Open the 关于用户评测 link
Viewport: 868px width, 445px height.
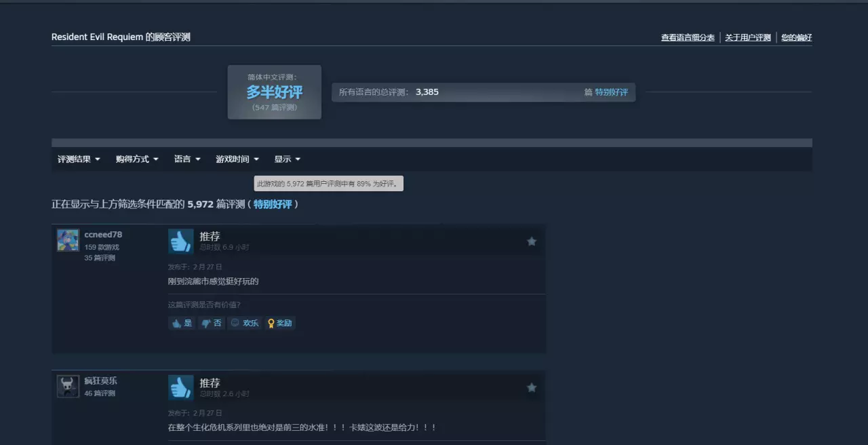coord(748,38)
